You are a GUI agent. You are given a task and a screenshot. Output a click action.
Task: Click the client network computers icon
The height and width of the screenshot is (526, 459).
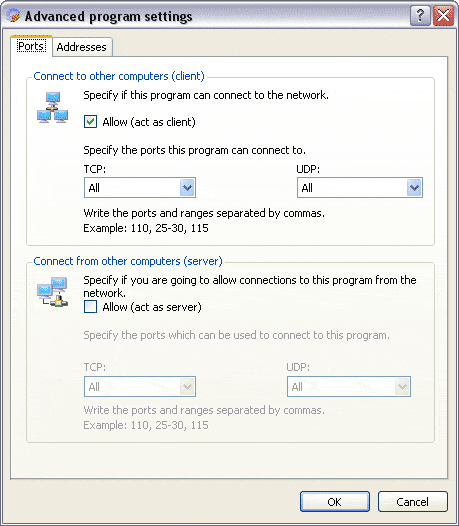pos(53,108)
